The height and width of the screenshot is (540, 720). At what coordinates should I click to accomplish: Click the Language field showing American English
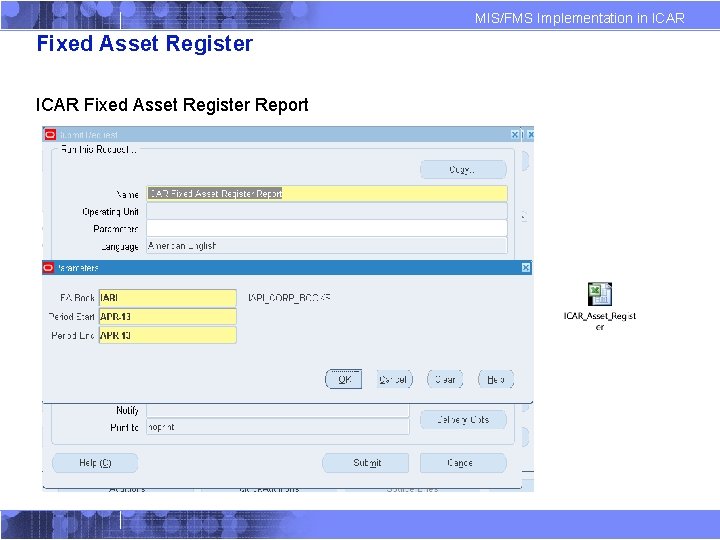coord(327,246)
